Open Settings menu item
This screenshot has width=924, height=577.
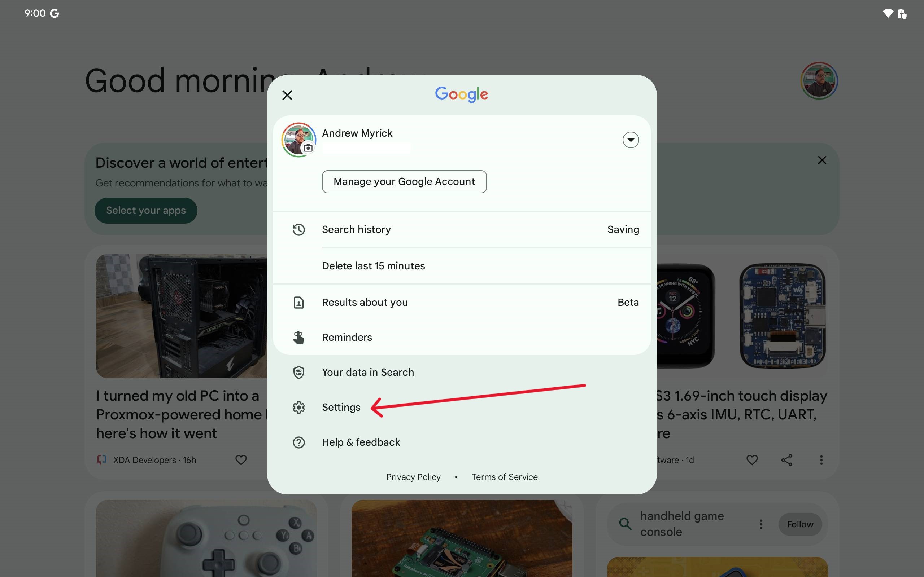click(341, 407)
